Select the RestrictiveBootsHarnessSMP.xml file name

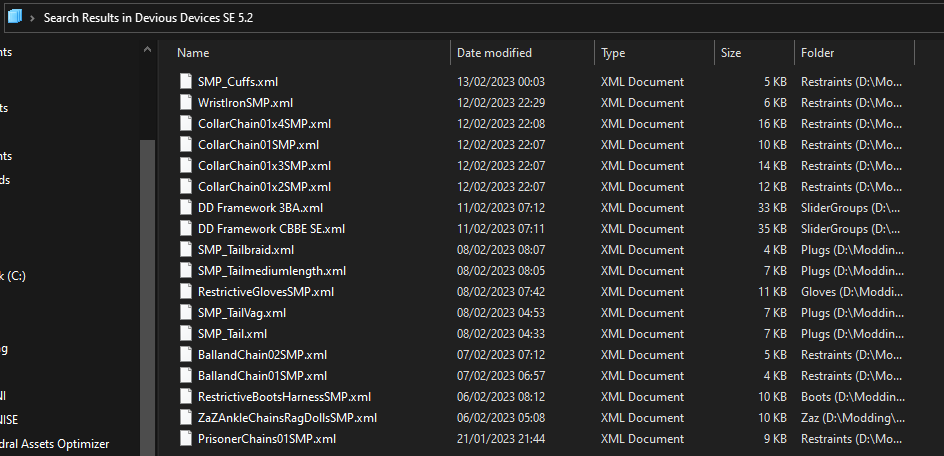point(284,397)
